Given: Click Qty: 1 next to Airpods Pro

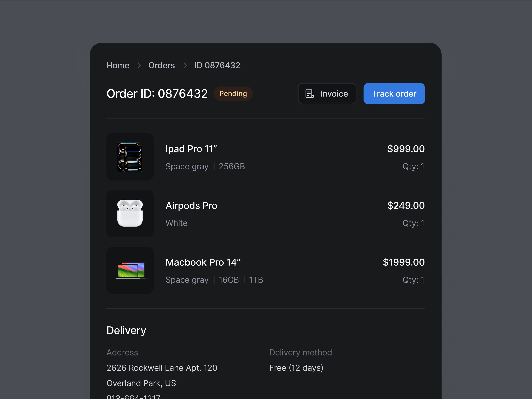Looking at the screenshot, I should [x=413, y=223].
